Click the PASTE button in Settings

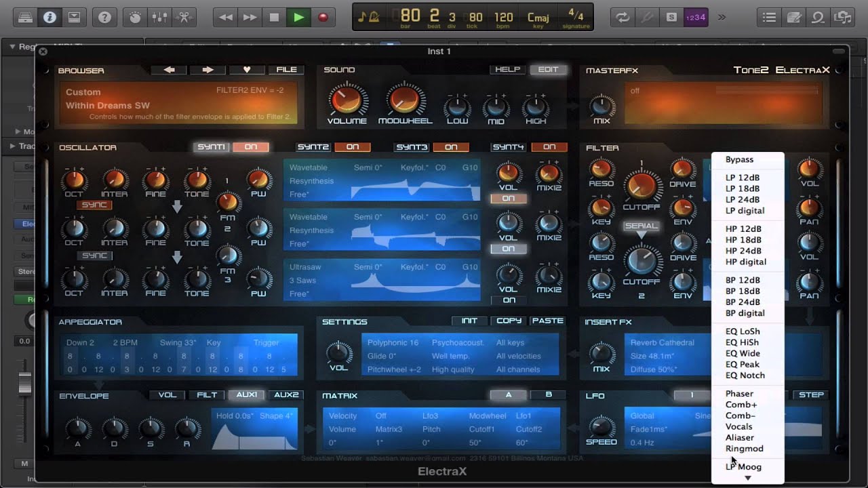(x=547, y=321)
